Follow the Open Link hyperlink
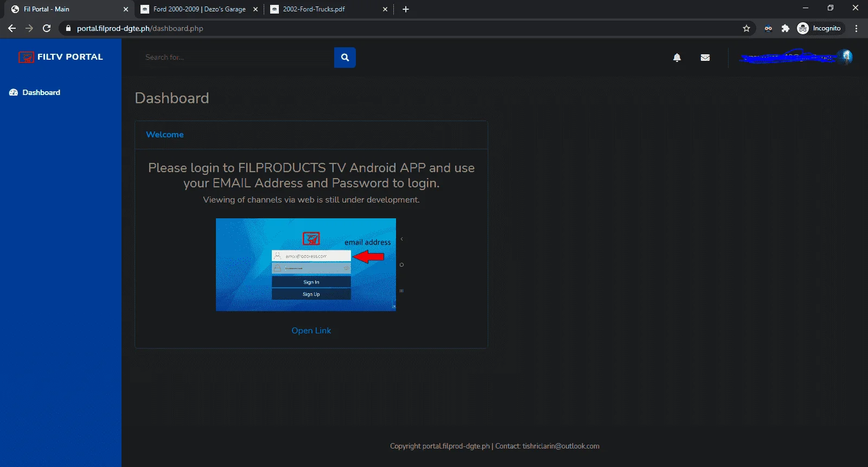Screen dimensions: 868x467 pyautogui.click(x=311, y=331)
